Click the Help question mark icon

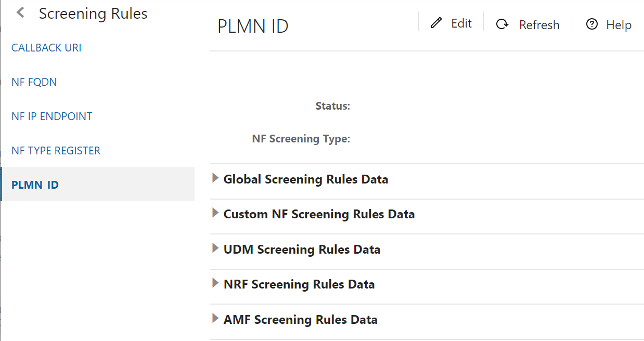click(591, 24)
